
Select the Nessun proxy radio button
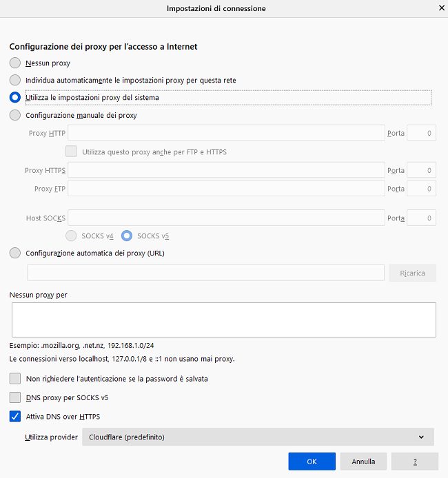pyautogui.click(x=15, y=63)
